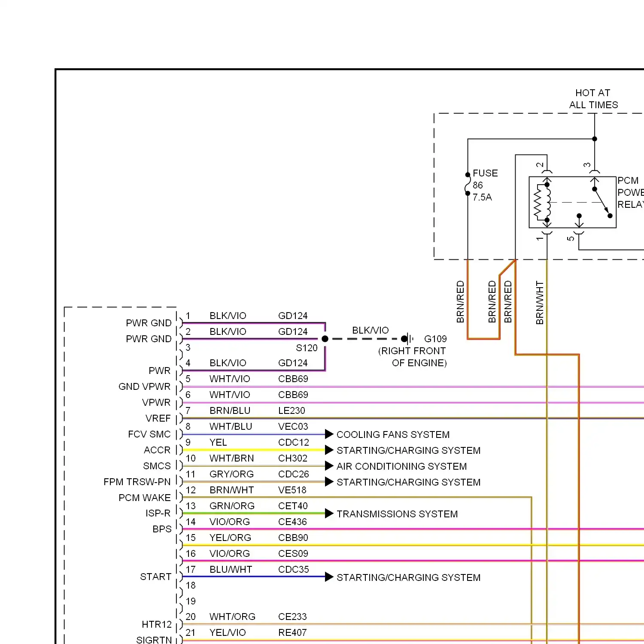Click the 'SMCS' pin label
Image resolution: width=644 pixels, height=644 pixels.
pyautogui.click(x=157, y=466)
